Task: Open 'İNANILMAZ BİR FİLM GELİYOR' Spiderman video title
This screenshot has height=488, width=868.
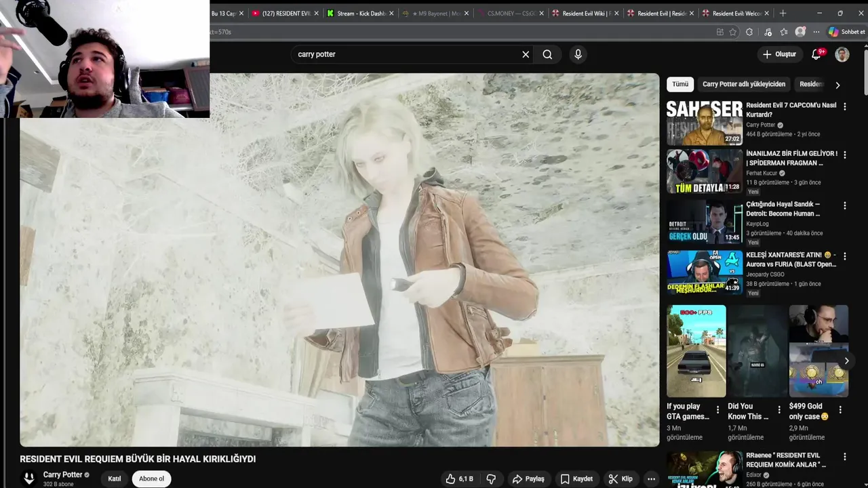Action: pos(791,158)
